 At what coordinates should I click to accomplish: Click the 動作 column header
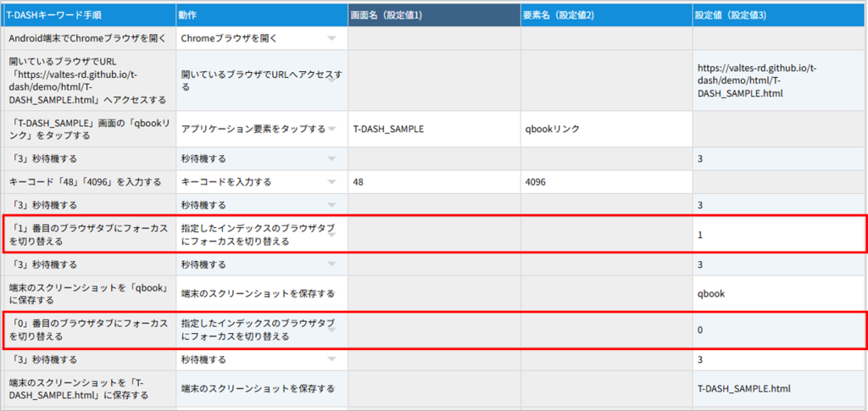(x=261, y=16)
